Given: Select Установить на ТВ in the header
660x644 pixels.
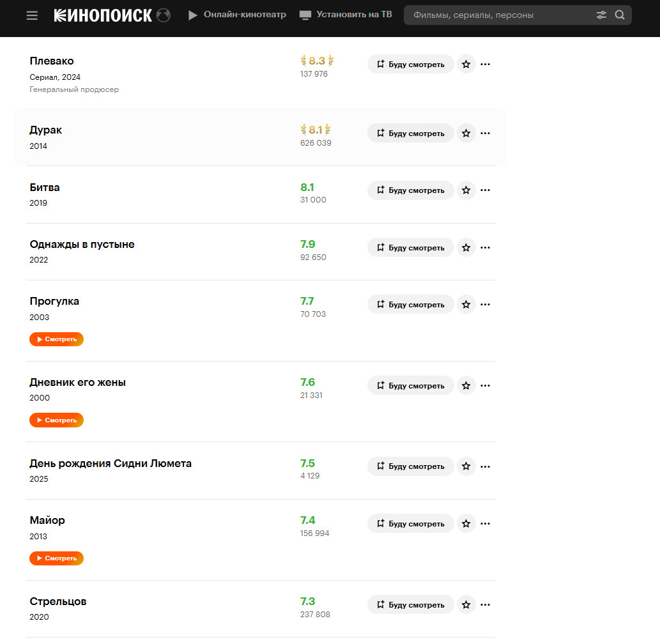Looking at the screenshot, I should (346, 15).
